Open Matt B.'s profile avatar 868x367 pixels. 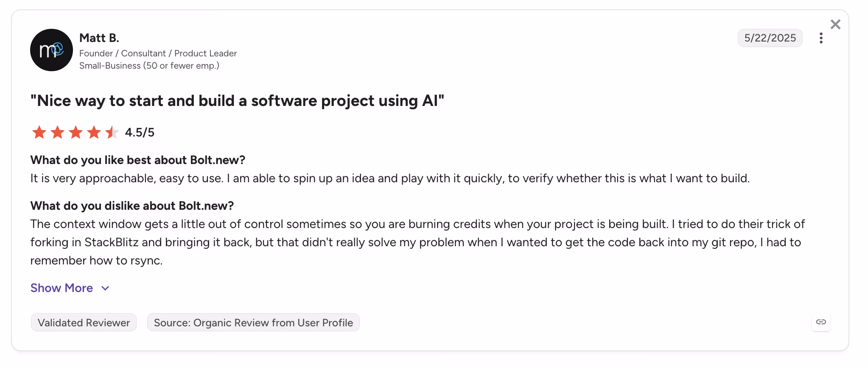pos(51,50)
